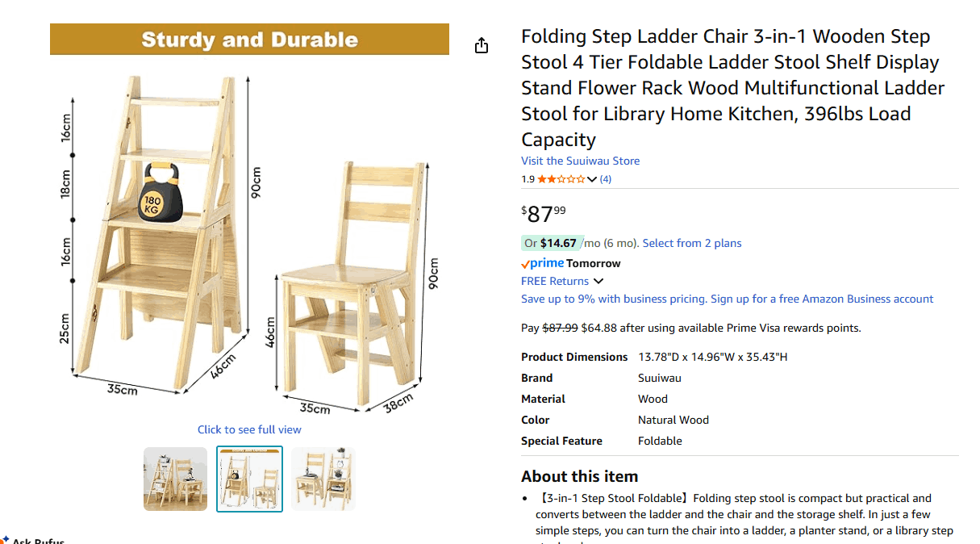Image resolution: width=980 pixels, height=544 pixels.
Task: Click the share icon beside product title
Action: pos(482,45)
